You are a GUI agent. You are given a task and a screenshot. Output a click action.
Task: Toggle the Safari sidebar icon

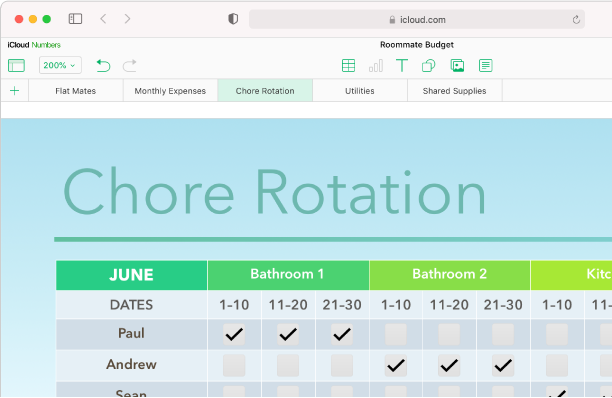tap(75, 19)
